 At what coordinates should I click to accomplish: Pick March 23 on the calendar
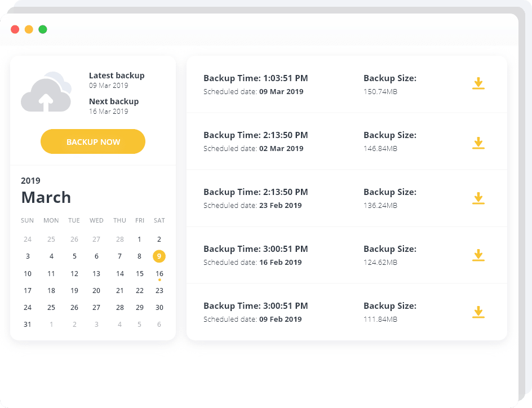point(159,291)
